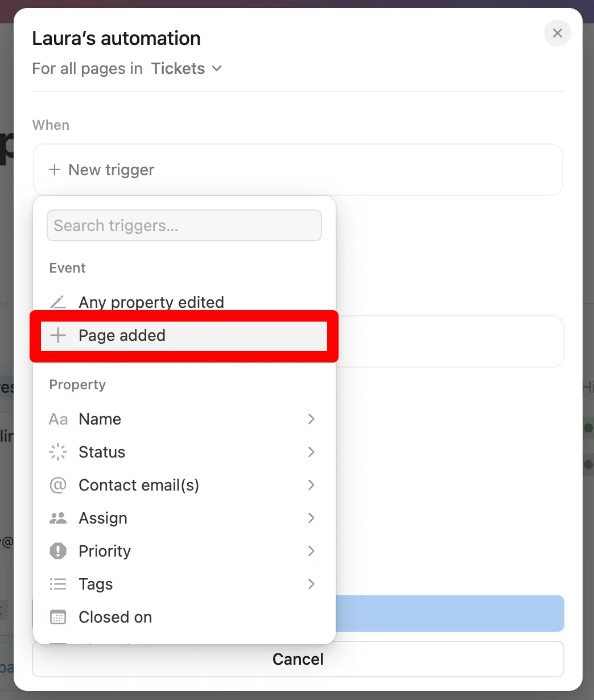Click the list icon for Tags
The width and height of the screenshot is (594, 700).
[x=58, y=584]
